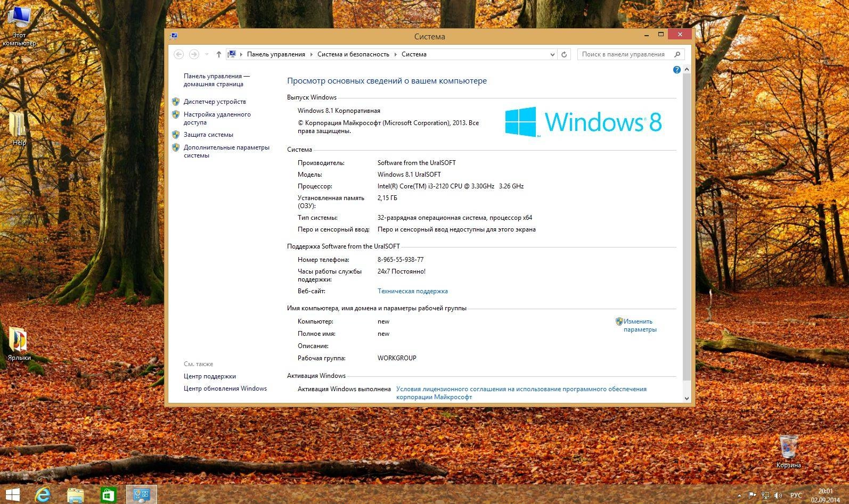Open help question mark icon
The width and height of the screenshot is (849, 504).
point(676,70)
